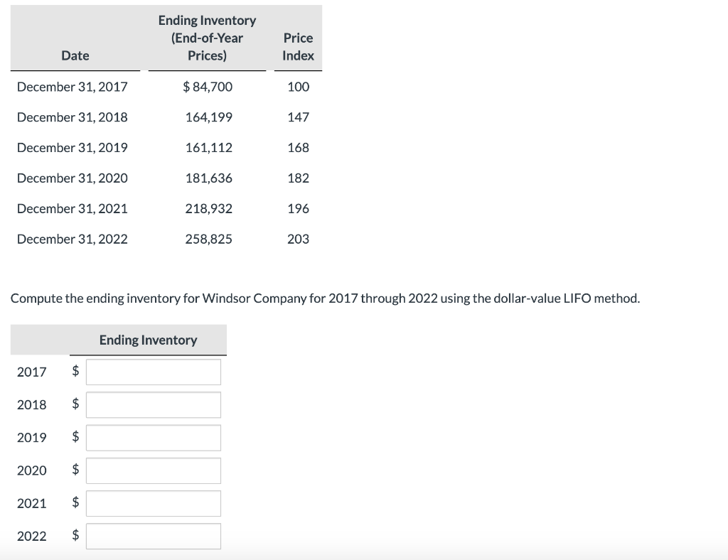Screen dimensions: 728x560
Task: Select the dollar-value LIFO instruction text
Action: pos(324,298)
